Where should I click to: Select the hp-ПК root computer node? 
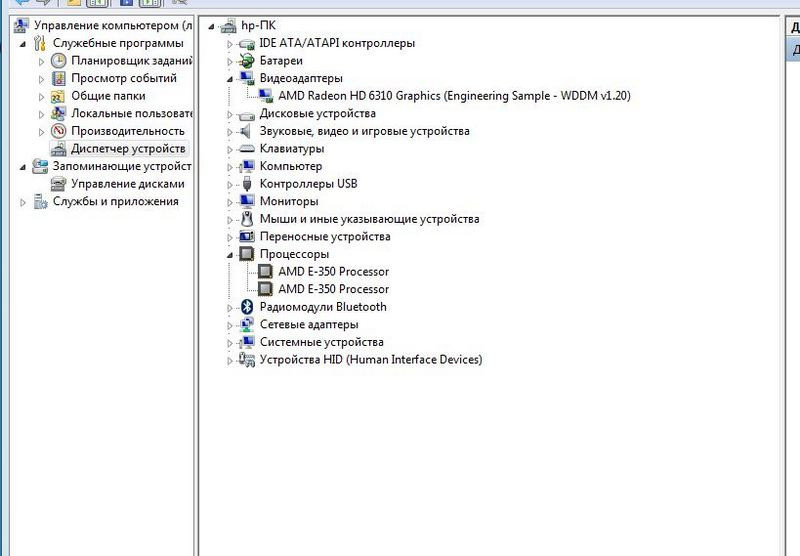(260, 26)
